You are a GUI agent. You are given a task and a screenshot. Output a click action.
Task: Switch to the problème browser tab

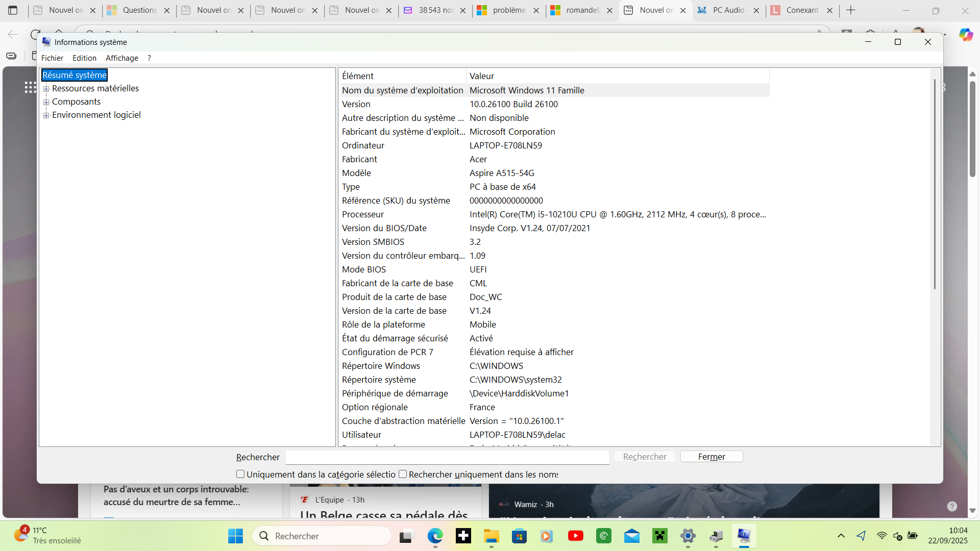[509, 10]
